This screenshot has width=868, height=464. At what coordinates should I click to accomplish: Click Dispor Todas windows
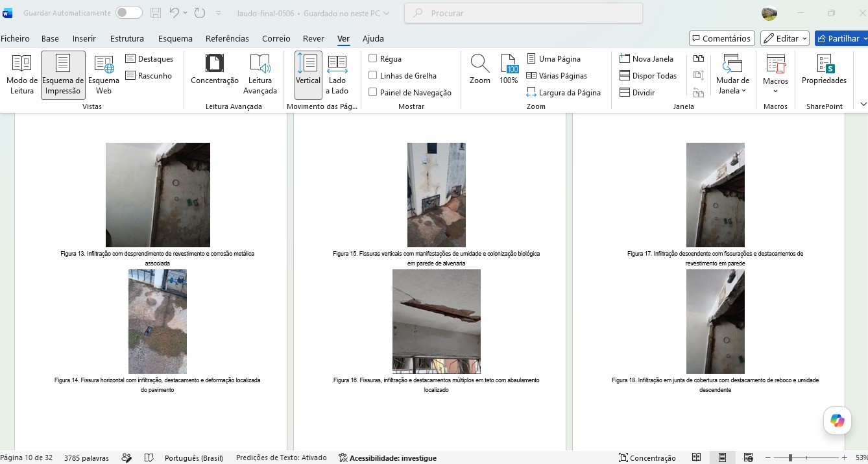tap(648, 76)
